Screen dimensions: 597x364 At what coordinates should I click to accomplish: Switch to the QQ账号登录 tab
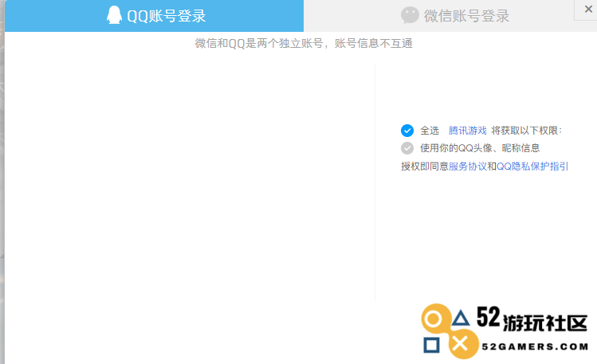(154, 16)
